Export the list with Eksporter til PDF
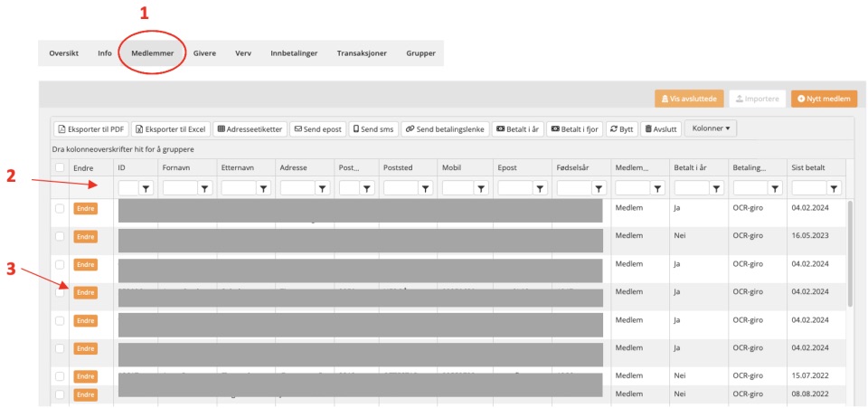Image resolution: width=868 pixels, height=408 pixels. pyautogui.click(x=91, y=129)
